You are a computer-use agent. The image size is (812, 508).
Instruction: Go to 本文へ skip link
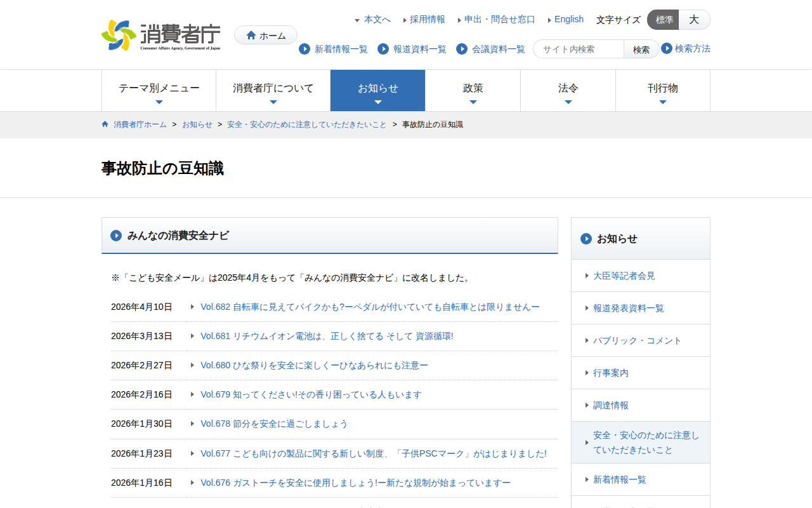377,20
